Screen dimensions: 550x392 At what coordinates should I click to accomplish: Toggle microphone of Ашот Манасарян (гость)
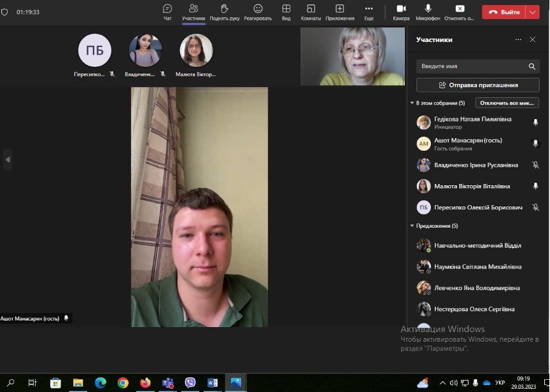coord(535,143)
